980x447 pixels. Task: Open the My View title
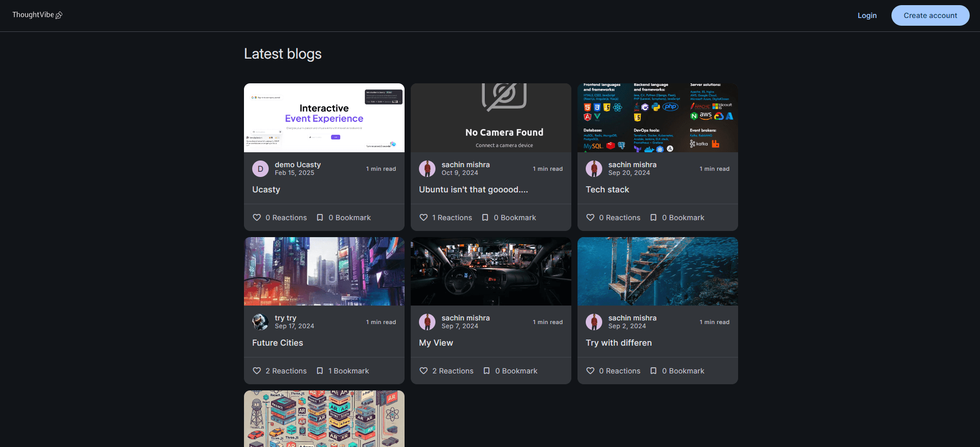coord(436,343)
